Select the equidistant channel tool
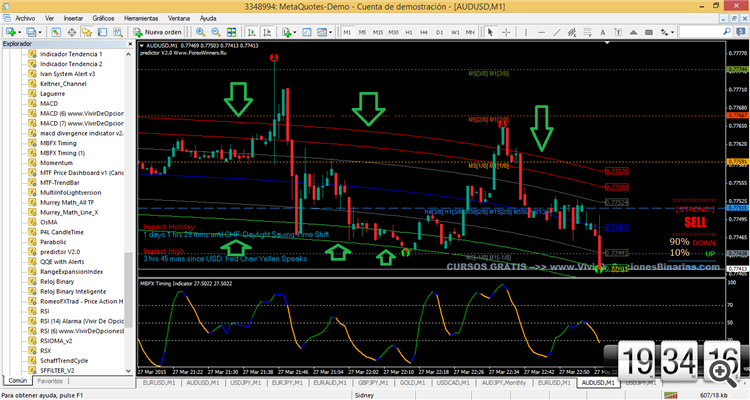750x400 pixels. [x=572, y=32]
